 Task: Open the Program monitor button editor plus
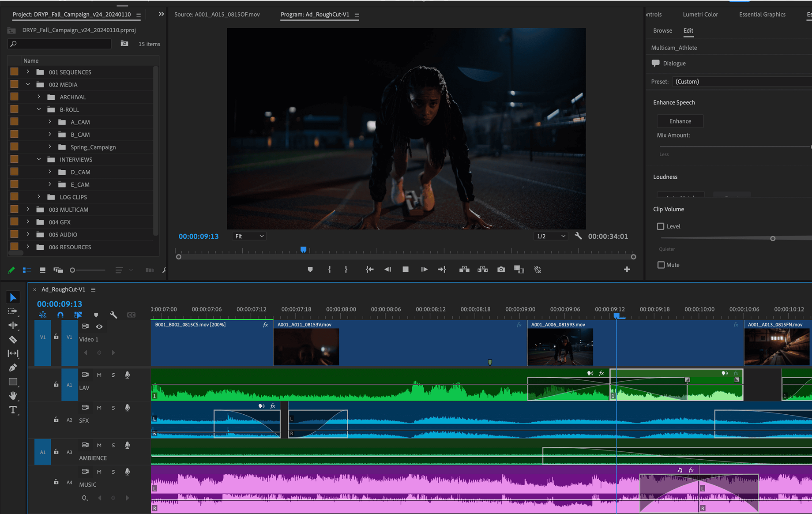[x=627, y=270]
